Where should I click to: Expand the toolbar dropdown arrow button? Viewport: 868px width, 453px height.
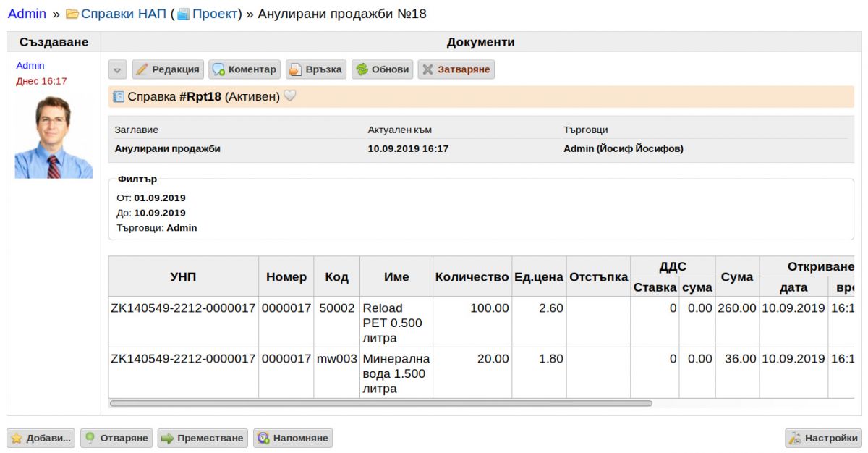pyautogui.click(x=118, y=69)
